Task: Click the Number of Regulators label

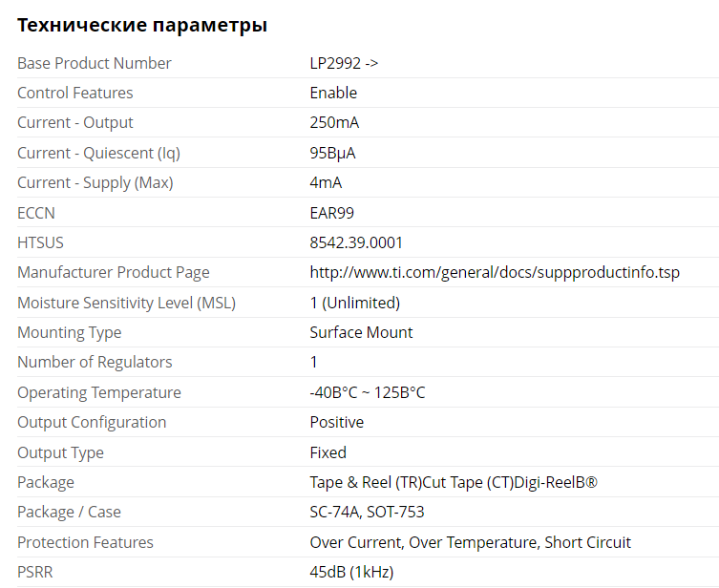Action: tap(95, 363)
